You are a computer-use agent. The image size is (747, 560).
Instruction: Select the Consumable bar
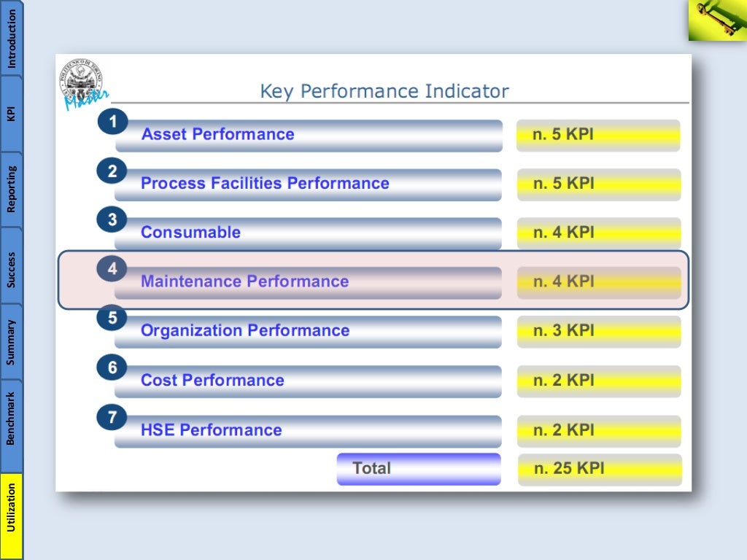[308, 234]
